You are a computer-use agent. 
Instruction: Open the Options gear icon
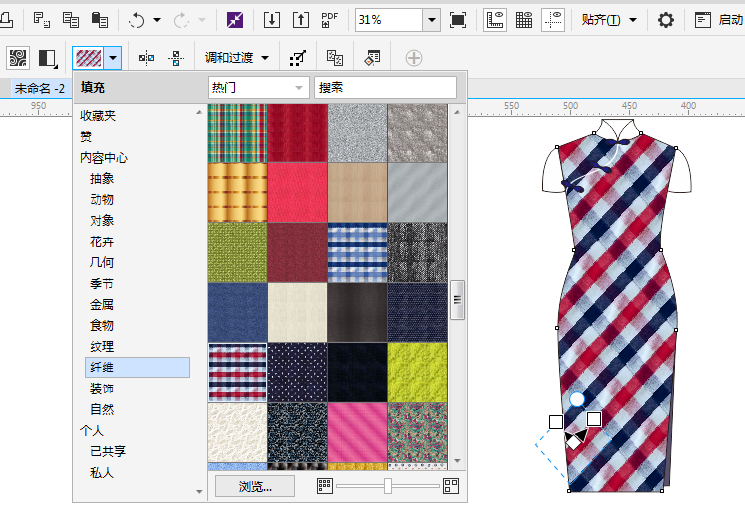pos(665,20)
